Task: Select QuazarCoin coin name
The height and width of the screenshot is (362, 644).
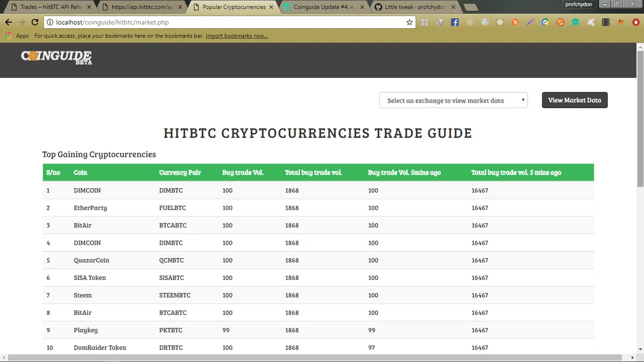Action: [x=91, y=260]
